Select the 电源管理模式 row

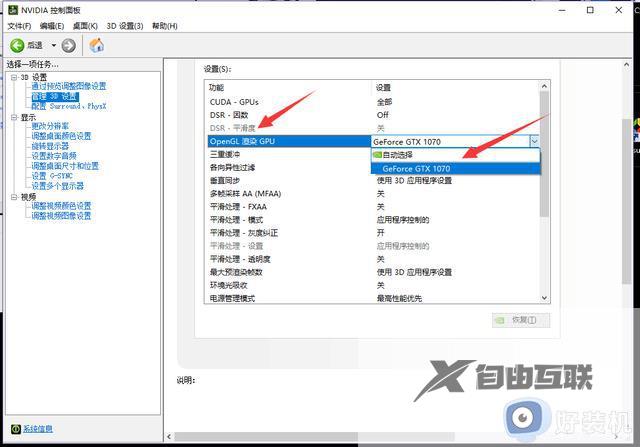pos(373,298)
